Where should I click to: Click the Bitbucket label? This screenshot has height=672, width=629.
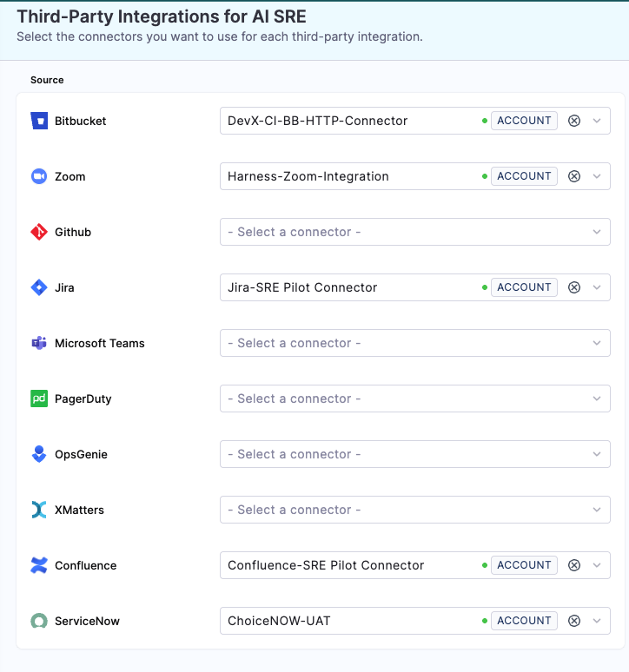tap(80, 121)
